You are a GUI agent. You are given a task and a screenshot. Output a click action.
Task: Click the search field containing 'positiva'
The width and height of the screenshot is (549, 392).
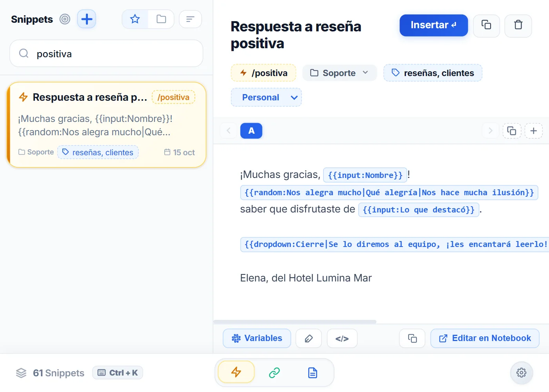106,54
